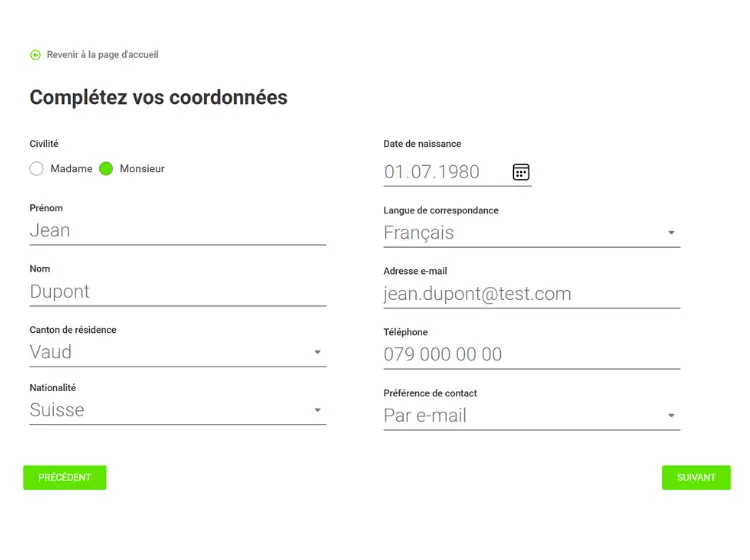750x560 pixels.
Task: Click the selected Vaud canton value
Action: tap(51, 352)
